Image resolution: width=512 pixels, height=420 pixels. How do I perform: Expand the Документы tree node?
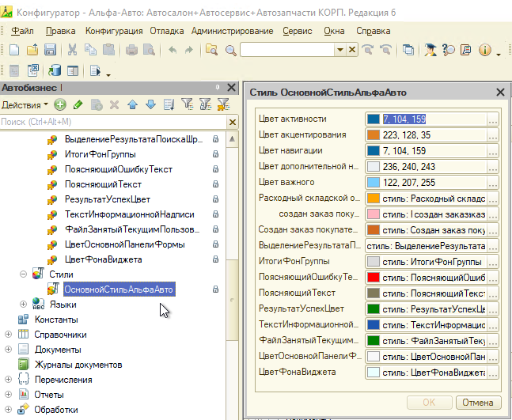coord(8,349)
